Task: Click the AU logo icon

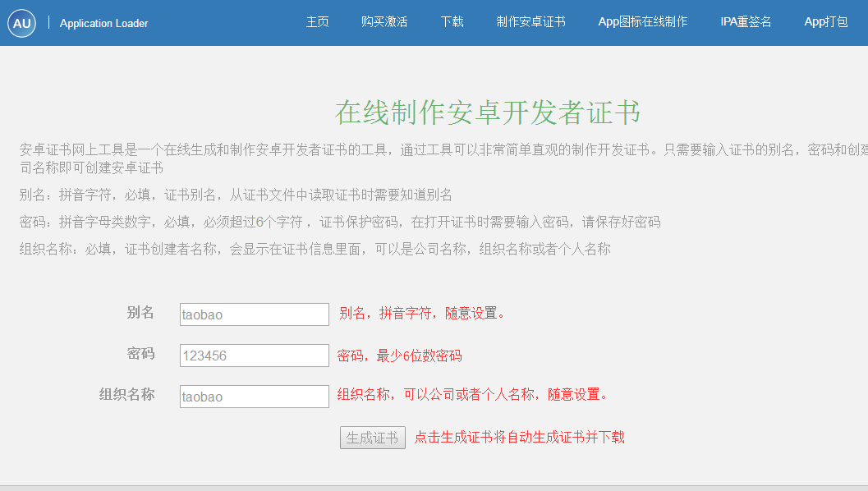Action: (x=21, y=23)
